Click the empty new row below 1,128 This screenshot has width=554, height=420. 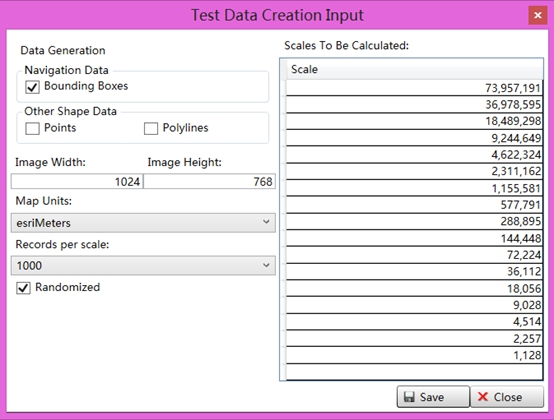414,372
